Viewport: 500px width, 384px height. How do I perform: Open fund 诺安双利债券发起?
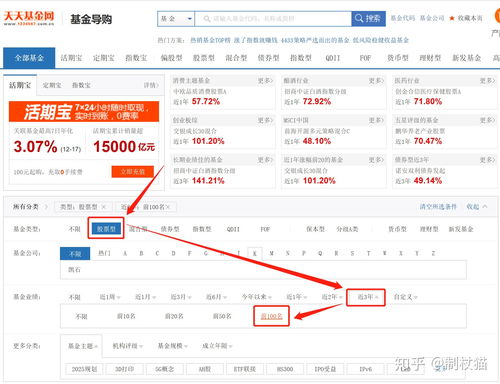(420, 171)
